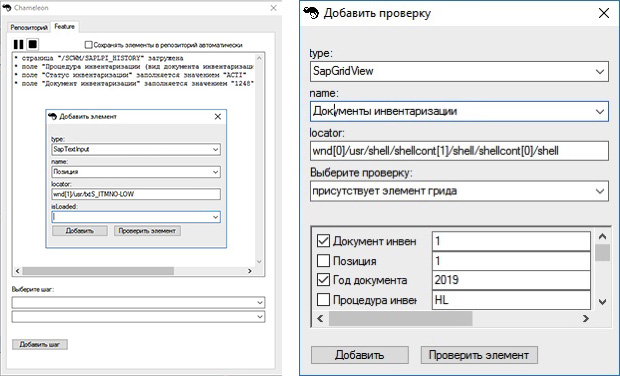This screenshot has height=376, width=620.
Task: Open the Документы инвентаризации name dropdown
Action: pyautogui.click(x=600, y=111)
